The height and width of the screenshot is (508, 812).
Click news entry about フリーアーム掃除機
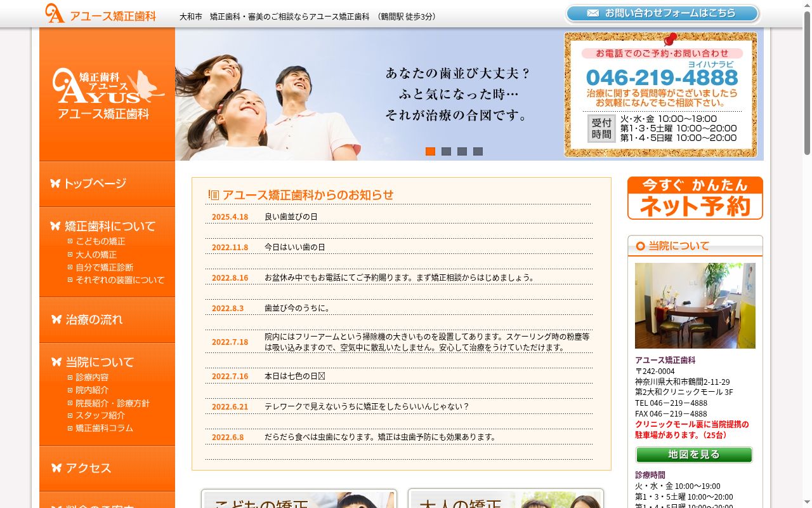click(x=427, y=342)
